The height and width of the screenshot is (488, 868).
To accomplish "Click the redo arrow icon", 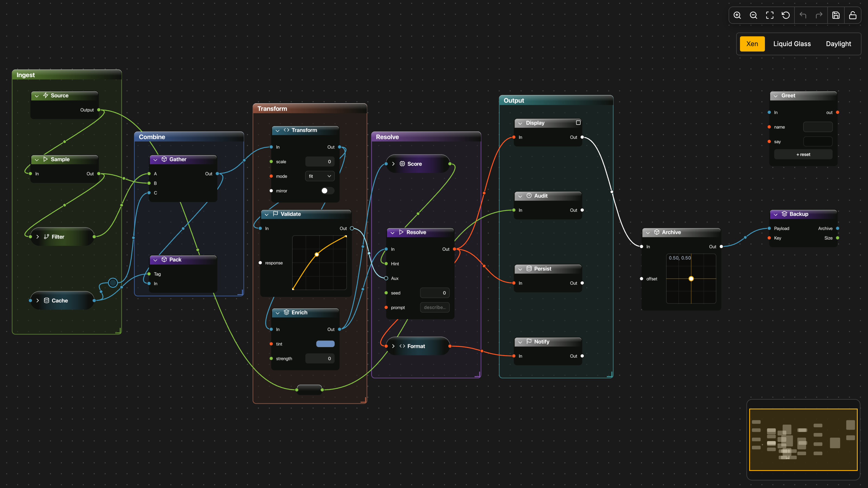I will coord(819,15).
